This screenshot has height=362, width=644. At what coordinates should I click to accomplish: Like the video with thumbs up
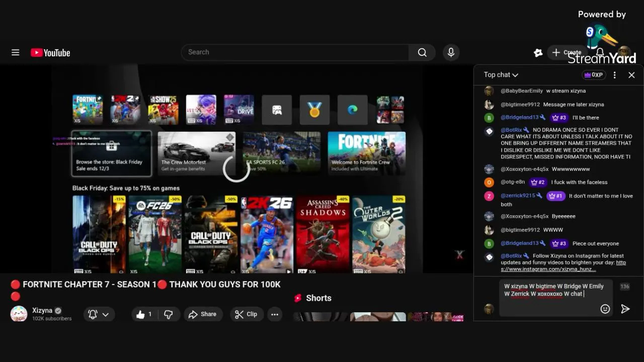(x=144, y=314)
